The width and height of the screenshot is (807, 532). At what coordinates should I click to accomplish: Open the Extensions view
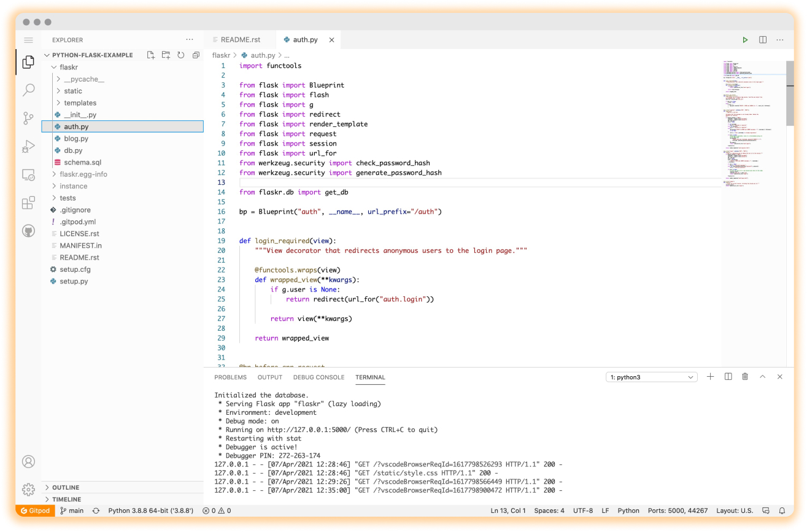coord(28,203)
